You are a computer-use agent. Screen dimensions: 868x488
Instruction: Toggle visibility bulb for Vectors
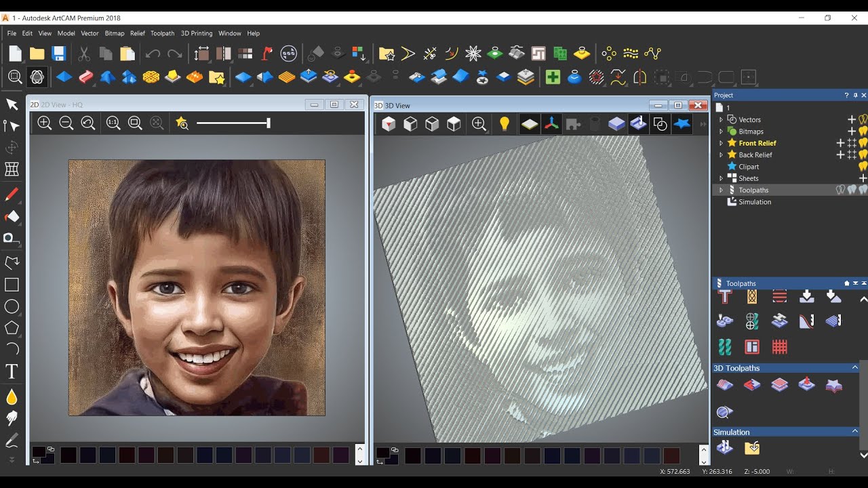click(x=863, y=119)
